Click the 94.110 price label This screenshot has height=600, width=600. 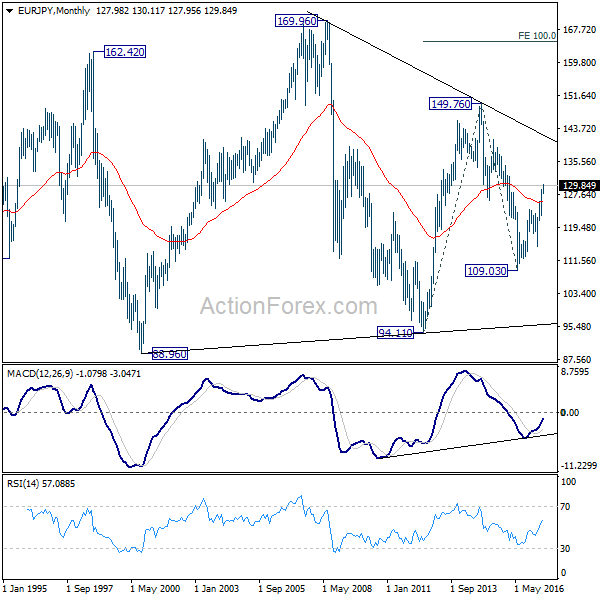tap(395, 333)
